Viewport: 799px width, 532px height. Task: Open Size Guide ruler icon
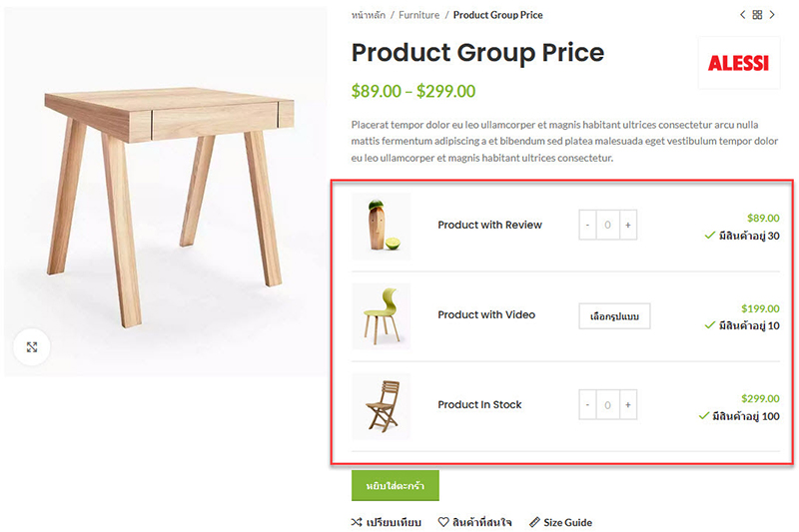(534, 522)
